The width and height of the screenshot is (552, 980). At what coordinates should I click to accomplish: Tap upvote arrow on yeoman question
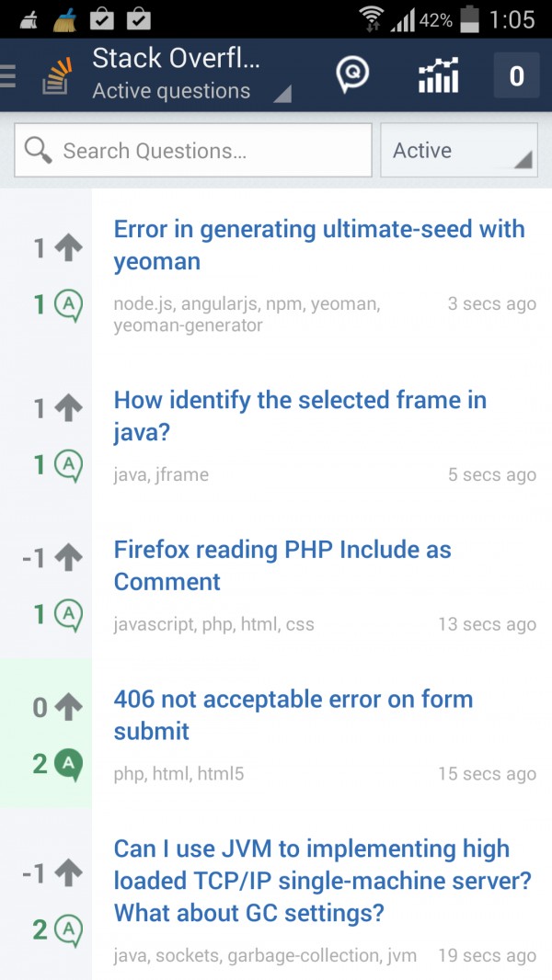[68, 246]
